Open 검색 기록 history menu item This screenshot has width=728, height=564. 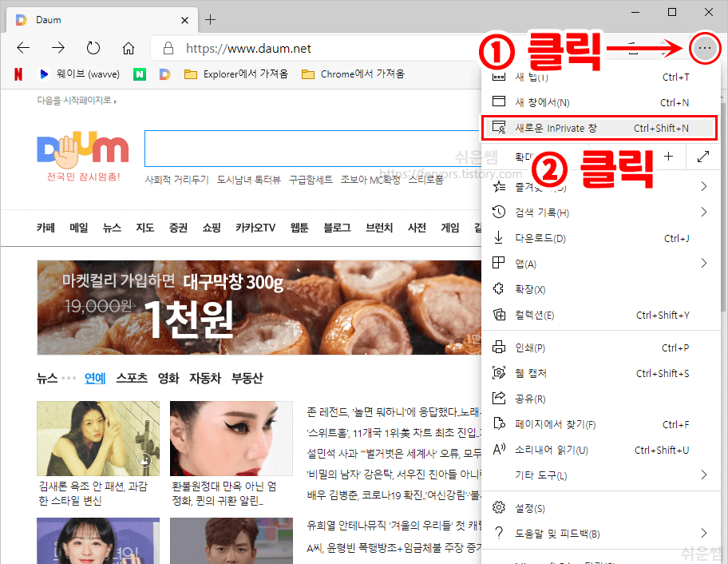coord(599,212)
